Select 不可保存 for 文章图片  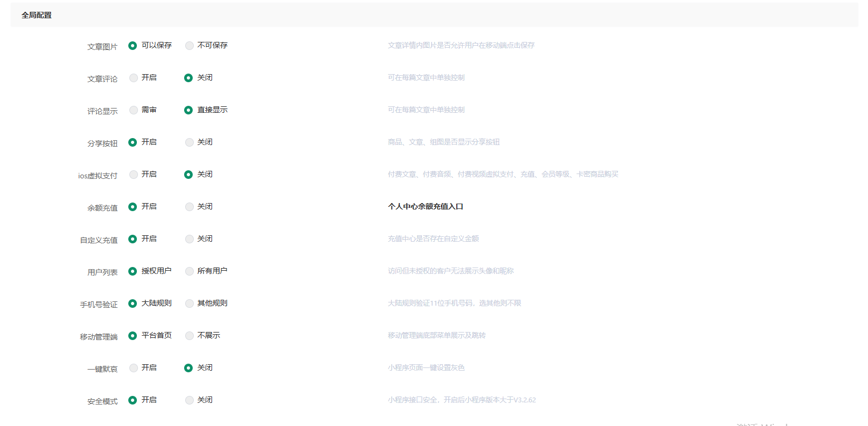point(189,46)
